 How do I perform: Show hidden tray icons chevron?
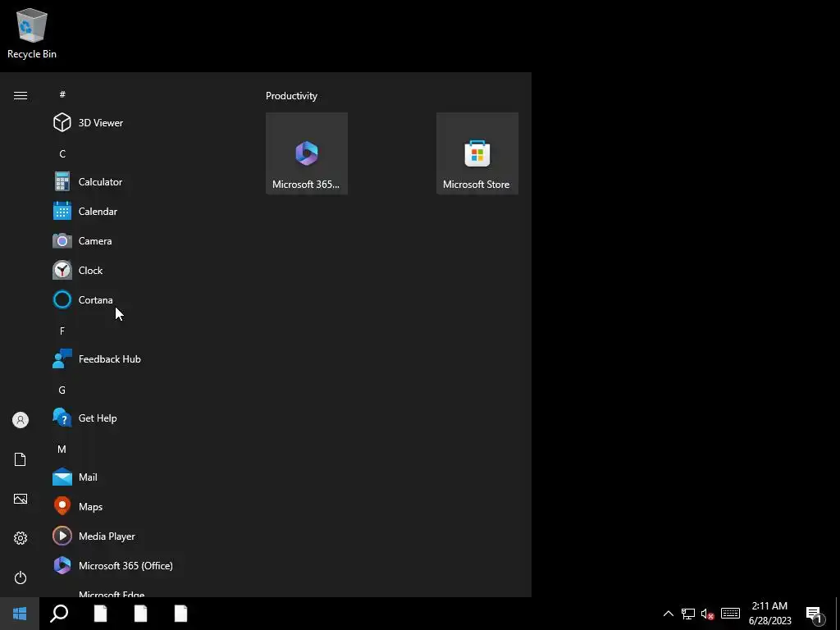[x=668, y=614]
